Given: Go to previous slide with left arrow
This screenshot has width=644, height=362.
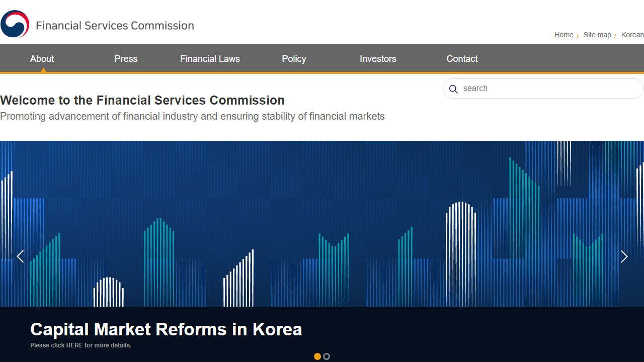Looking at the screenshot, I should 20,256.
